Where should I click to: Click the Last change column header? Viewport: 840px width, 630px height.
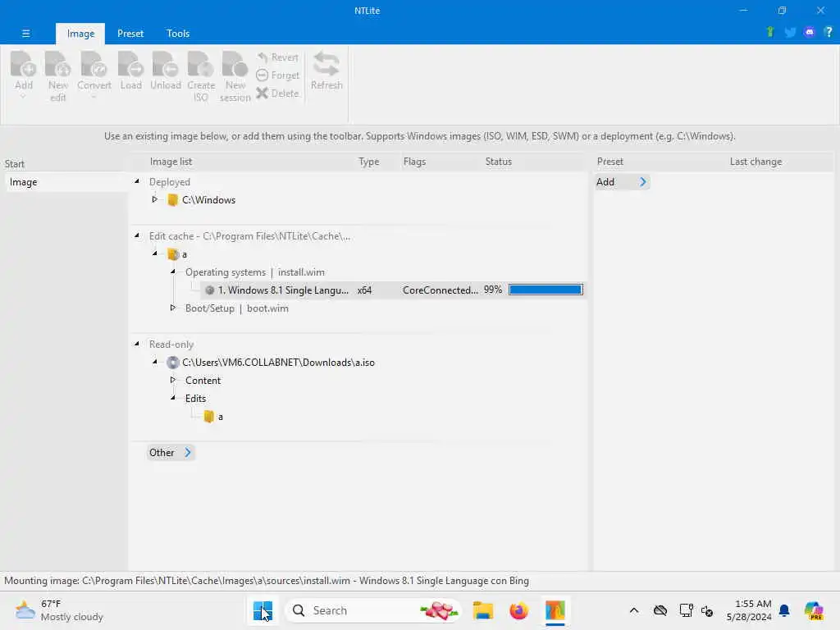[756, 162]
